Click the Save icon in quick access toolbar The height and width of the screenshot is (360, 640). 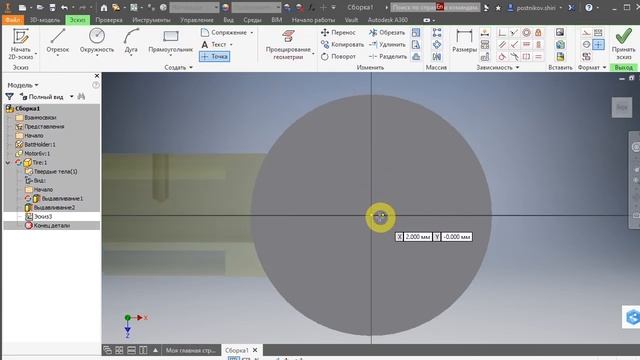coord(52,7)
